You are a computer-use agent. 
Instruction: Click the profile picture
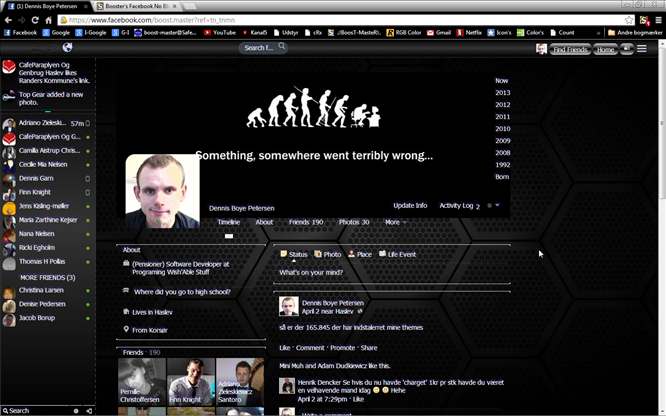pyautogui.click(x=163, y=191)
